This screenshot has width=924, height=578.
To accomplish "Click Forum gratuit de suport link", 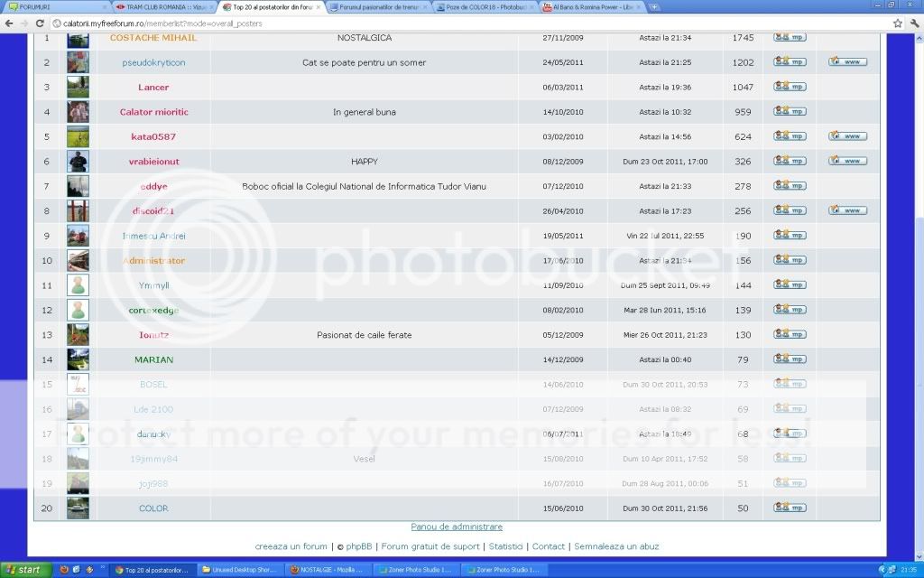I will pyautogui.click(x=430, y=546).
